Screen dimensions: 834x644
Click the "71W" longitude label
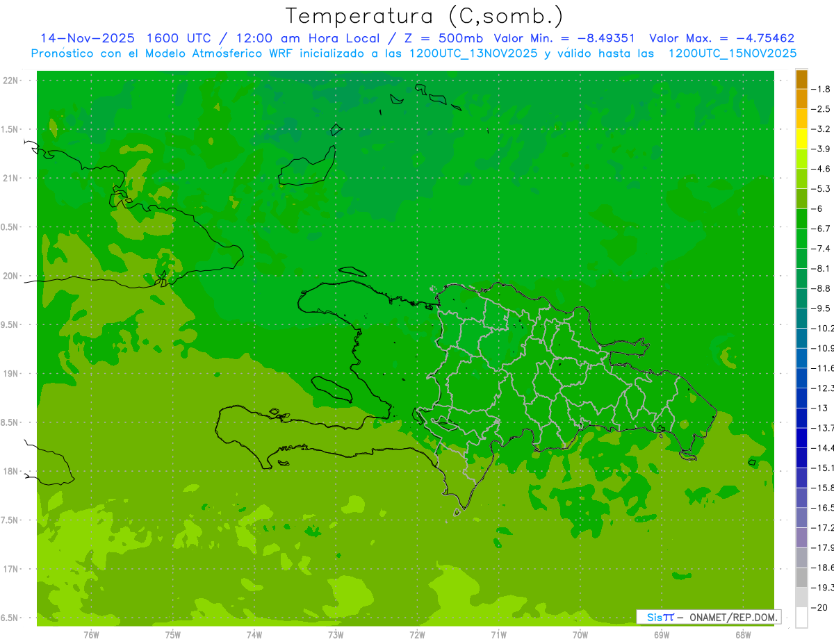click(x=498, y=634)
